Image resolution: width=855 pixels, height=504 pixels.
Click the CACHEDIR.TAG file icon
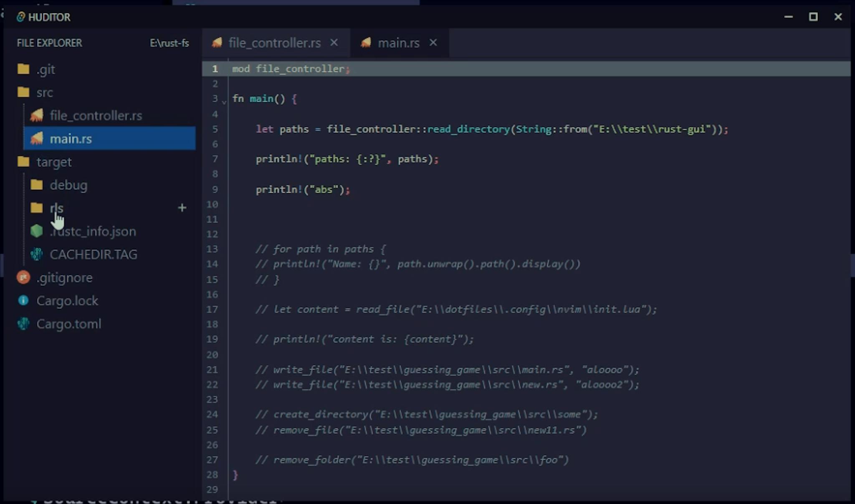click(37, 254)
